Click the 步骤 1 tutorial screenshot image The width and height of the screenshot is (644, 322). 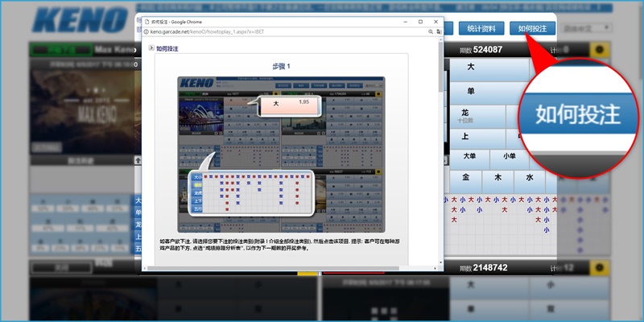[x=281, y=155]
